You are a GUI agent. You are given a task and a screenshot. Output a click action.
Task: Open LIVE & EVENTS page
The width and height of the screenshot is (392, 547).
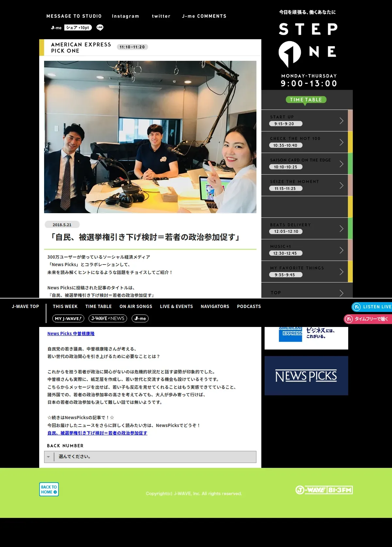click(176, 306)
